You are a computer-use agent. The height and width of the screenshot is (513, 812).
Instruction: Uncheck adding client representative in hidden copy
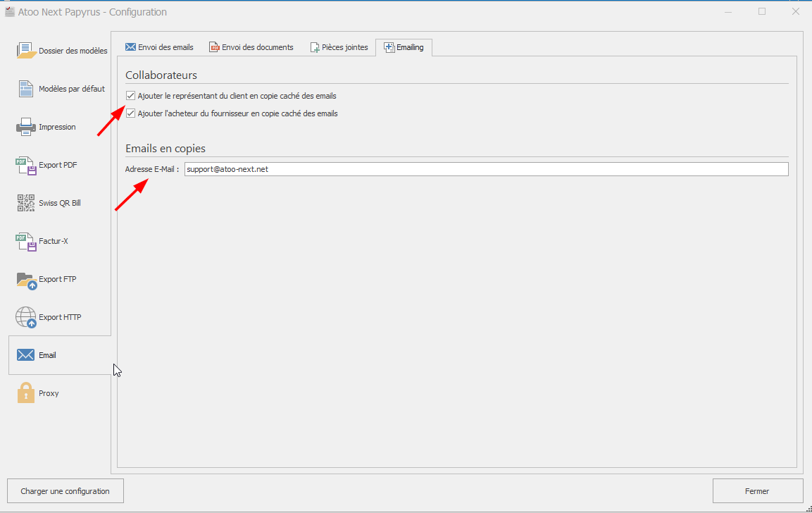131,96
